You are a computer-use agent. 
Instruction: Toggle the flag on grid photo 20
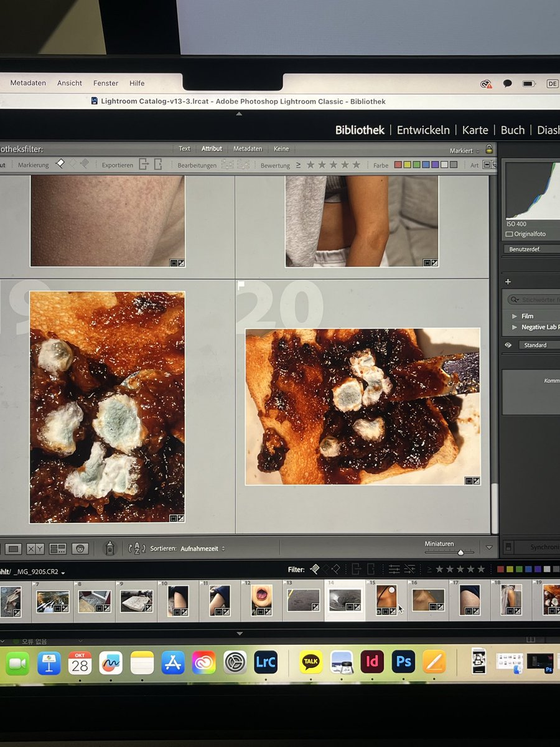click(241, 286)
